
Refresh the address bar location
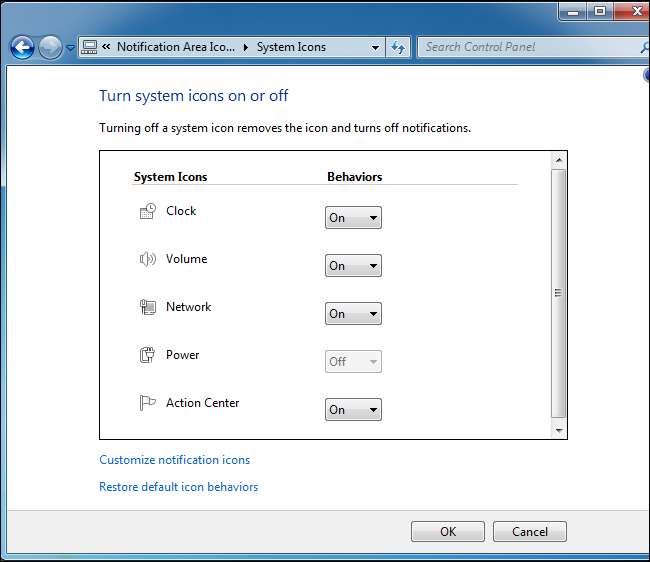click(x=398, y=47)
